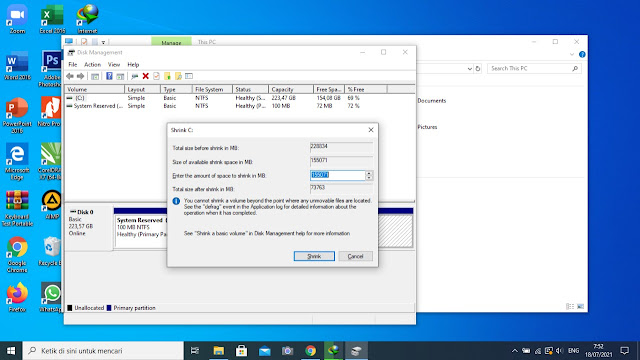Click the action pane toolbar icon beside Help
Viewport: 640px width, 360px height.
coord(120,76)
